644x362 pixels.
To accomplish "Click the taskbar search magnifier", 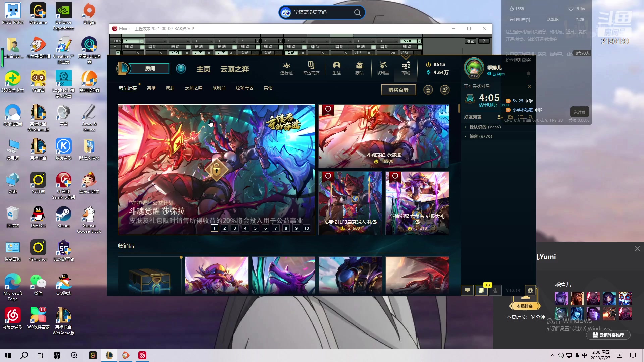I will tap(24, 355).
